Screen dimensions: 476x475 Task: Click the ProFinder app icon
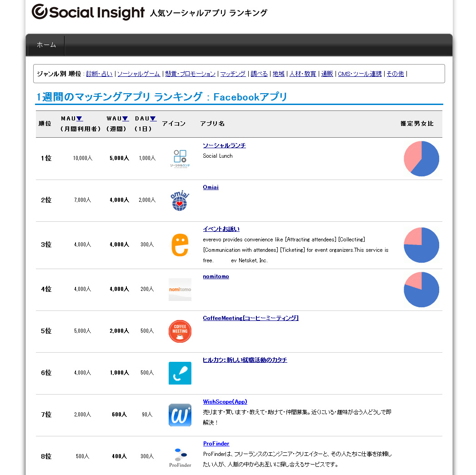(x=180, y=458)
